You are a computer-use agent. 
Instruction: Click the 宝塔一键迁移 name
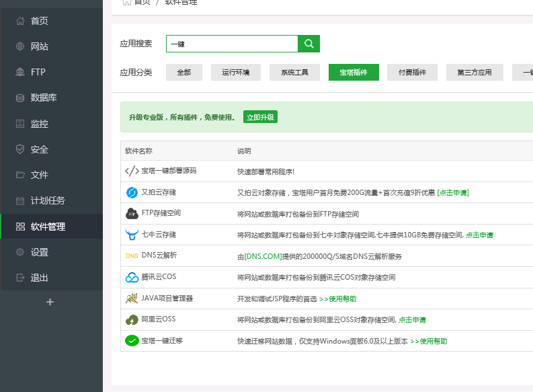(162, 341)
